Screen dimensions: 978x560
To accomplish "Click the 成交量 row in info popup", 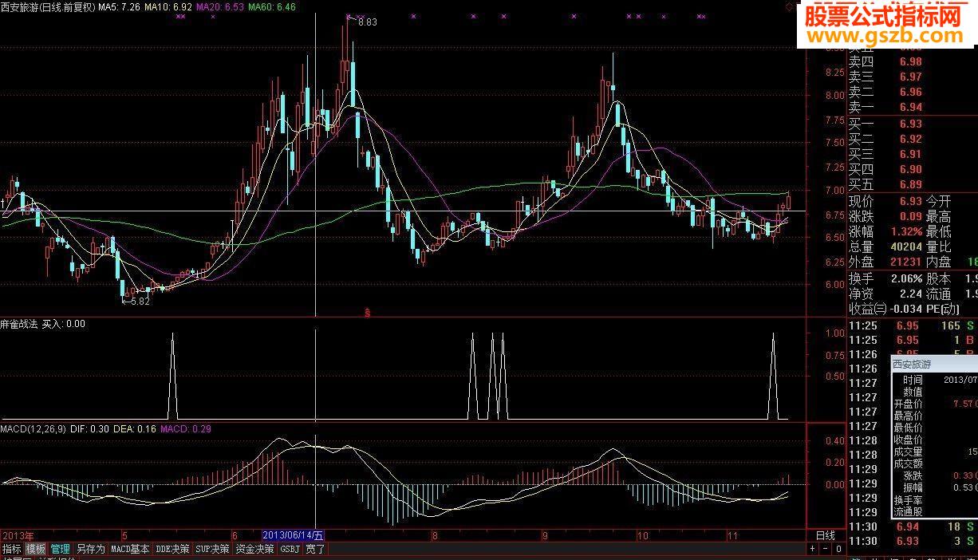I will coord(934,452).
